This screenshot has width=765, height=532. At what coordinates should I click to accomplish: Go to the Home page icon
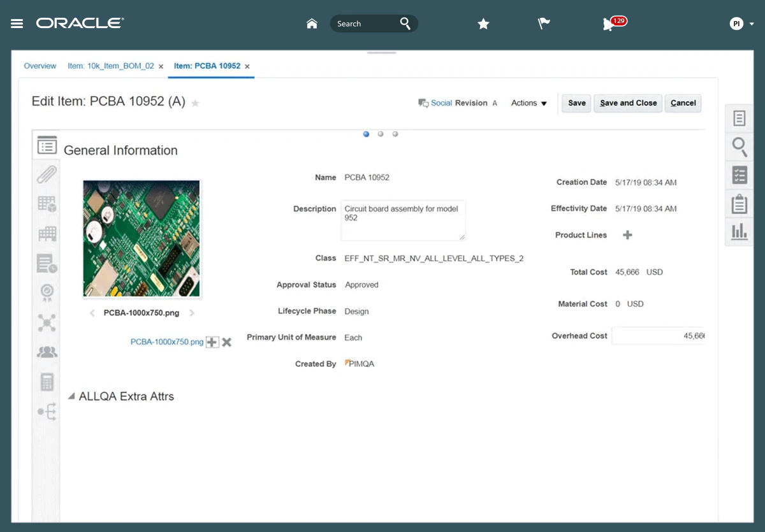tap(312, 24)
